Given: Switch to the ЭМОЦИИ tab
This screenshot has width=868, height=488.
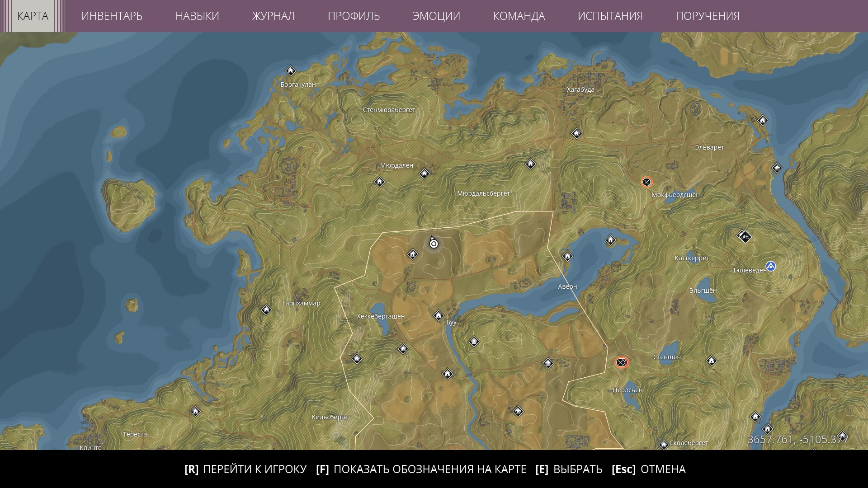Looking at the screenshot, I should click(x=436, y=16).
